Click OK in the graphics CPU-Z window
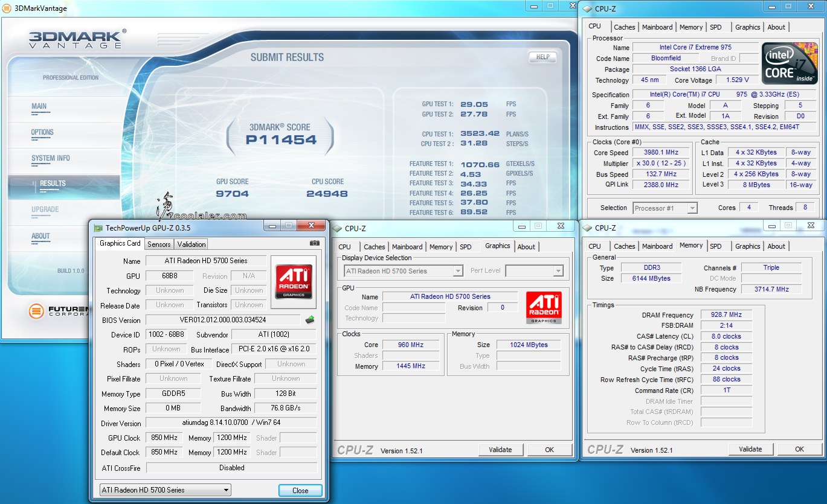 (x=549, y=450)
